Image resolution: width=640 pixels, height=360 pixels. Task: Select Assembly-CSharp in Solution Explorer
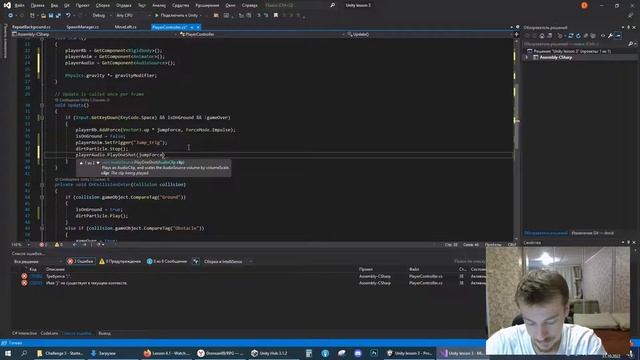(x=555, y=58)
